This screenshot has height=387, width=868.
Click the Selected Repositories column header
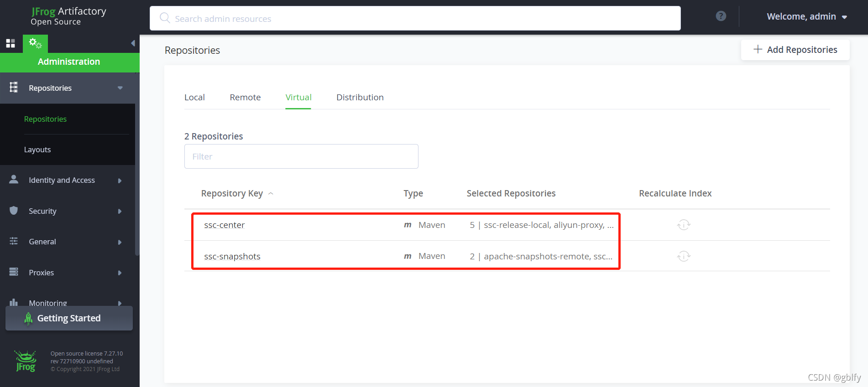click(511, 193)
